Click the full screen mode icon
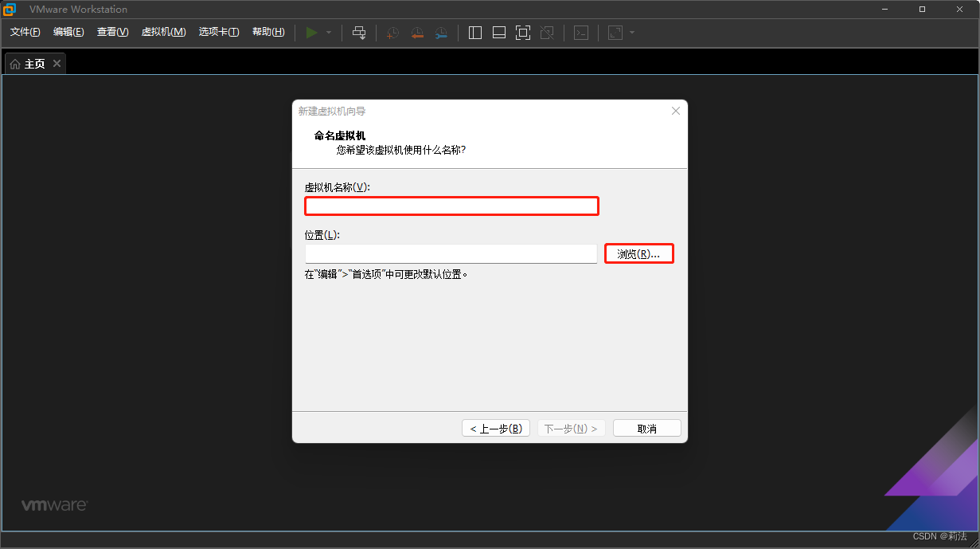This screenshot has height=549, width=980. (x=523, y=33)
